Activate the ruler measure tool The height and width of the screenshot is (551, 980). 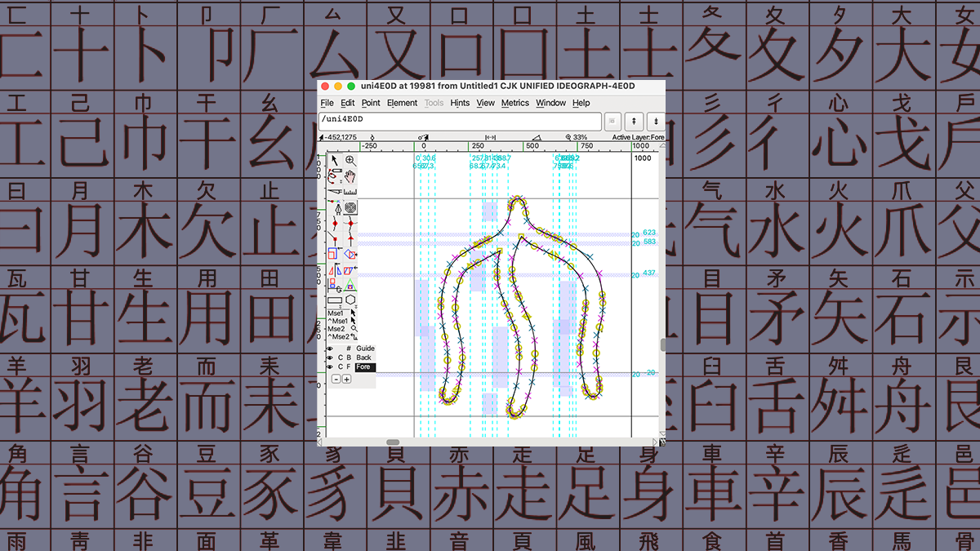click(350, 192)
